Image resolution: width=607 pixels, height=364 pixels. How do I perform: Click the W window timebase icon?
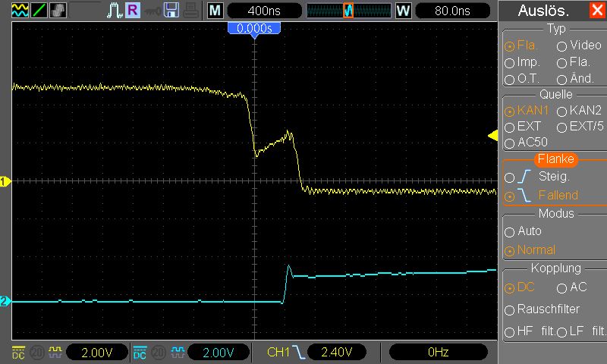pyautogui.click(x=403, y=11)
